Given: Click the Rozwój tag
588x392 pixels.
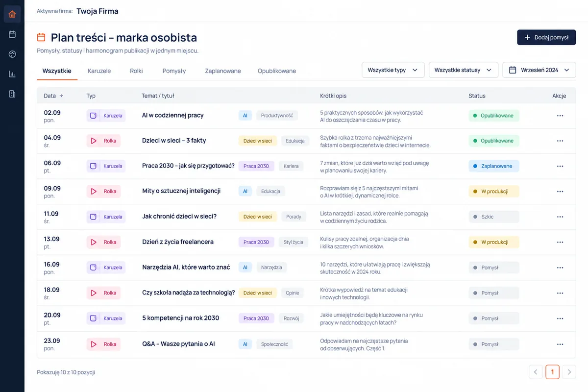Looking at the screenshot, I should (x=291, y=318).
